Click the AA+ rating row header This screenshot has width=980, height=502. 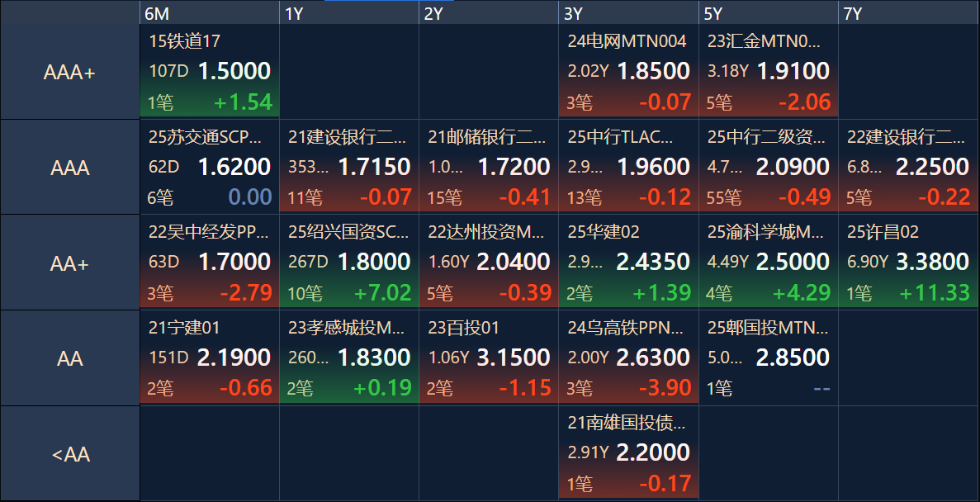70,263
